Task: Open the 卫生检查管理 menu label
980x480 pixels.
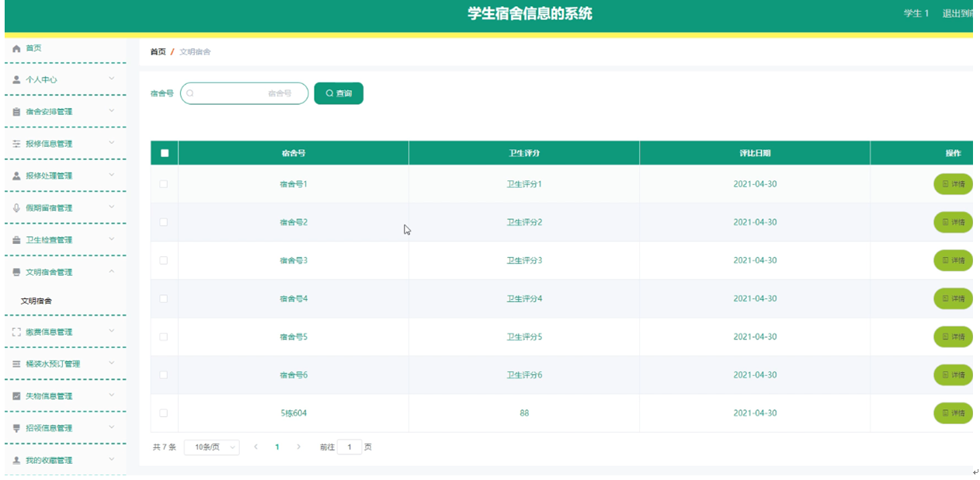Action: (49, 240)
